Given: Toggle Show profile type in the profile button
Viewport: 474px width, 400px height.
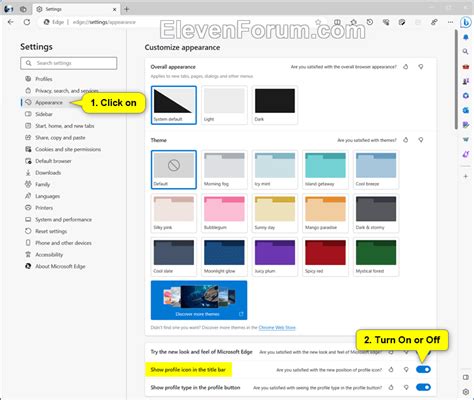Looking at the screenshot, I should point(423,387).
